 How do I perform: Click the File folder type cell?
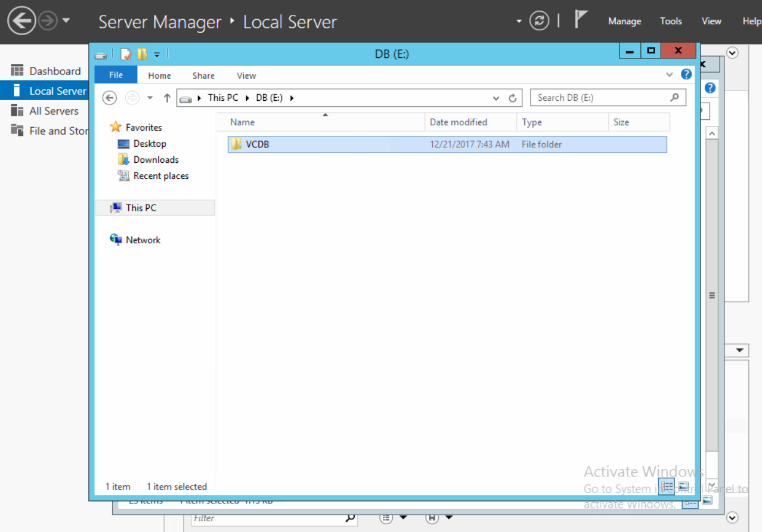pyautogui.click(x=542, y=144)
